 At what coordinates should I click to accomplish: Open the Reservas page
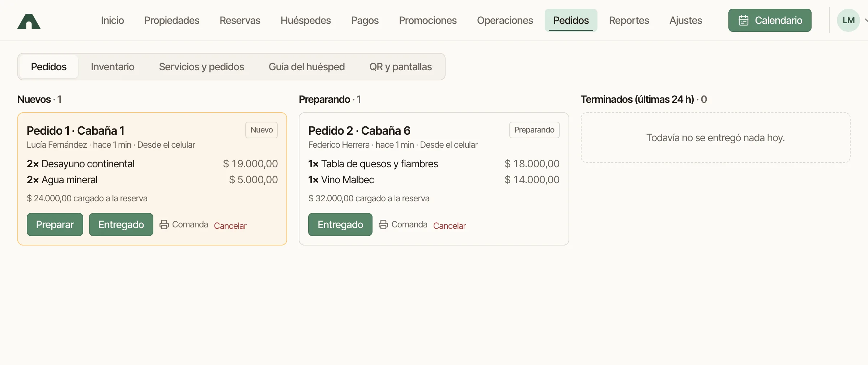240,20
